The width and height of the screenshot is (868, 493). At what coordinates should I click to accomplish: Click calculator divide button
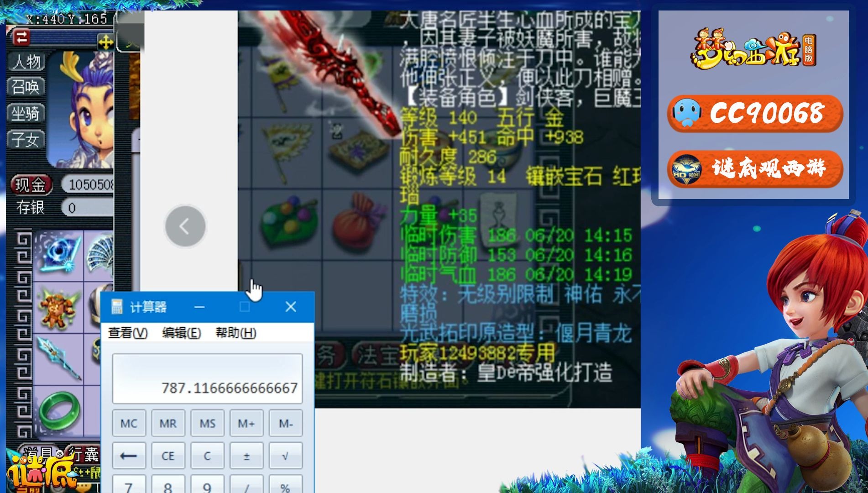pos(246,484)
